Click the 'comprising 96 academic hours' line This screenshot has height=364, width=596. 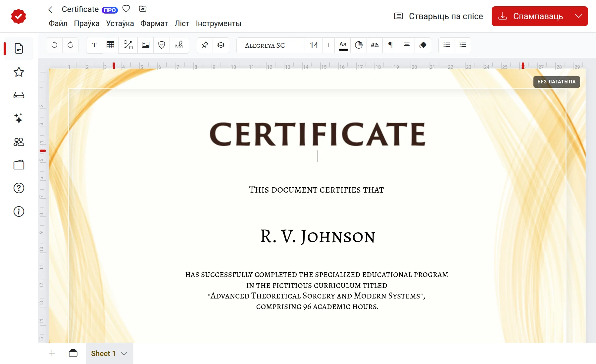pos(317,307)
